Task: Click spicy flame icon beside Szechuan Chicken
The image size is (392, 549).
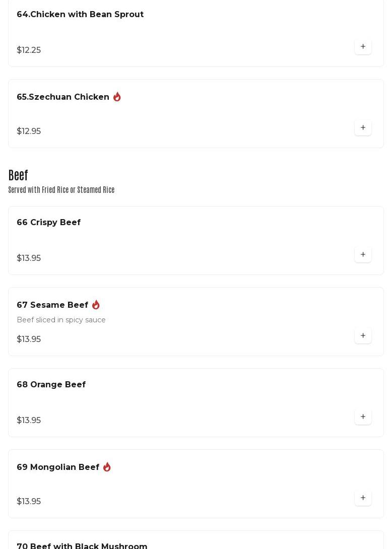Action: coord(117,97)
